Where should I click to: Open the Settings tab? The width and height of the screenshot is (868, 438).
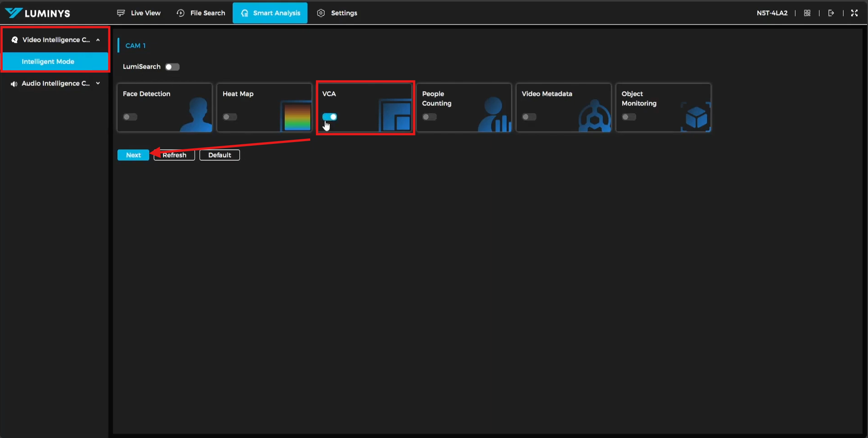[x=337, y=13]
